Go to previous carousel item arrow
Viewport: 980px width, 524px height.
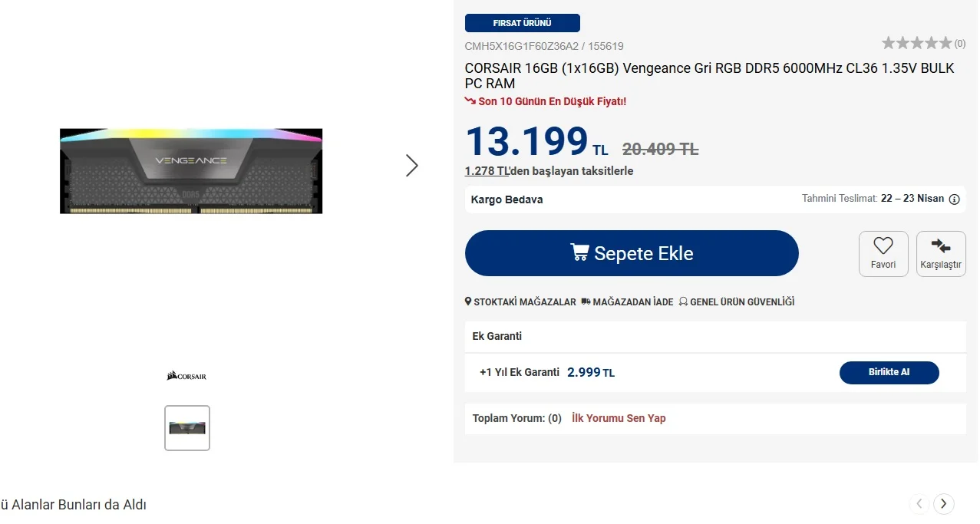coord(919,504)
